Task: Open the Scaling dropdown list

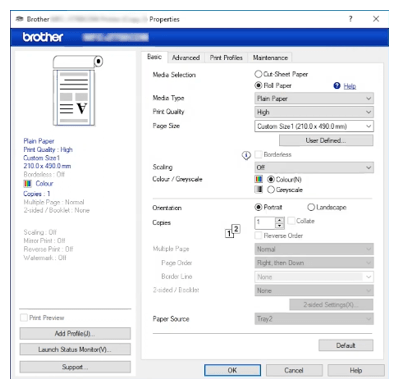Action: tap(314, 167)
